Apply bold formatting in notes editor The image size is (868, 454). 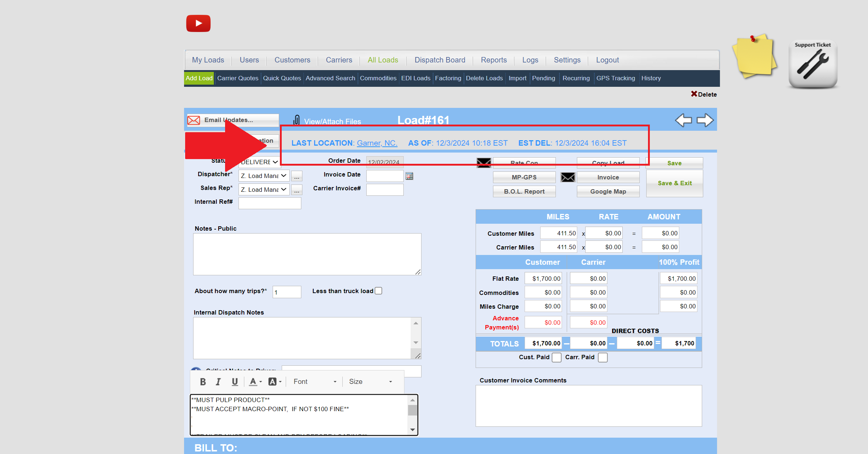[203, 382]
